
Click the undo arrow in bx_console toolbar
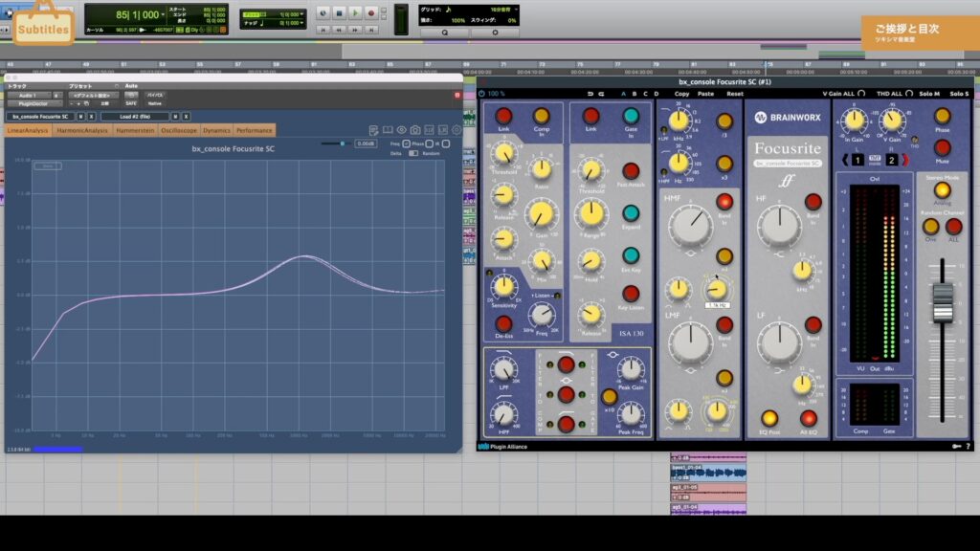tap(590, 94)
